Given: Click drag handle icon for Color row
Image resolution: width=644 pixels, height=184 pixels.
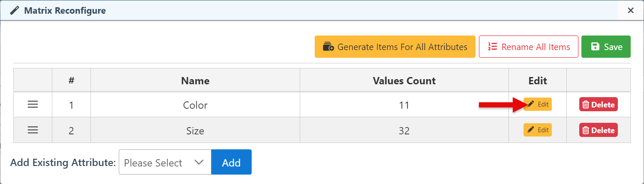Looking at the screenshot, I should point(33,104).
